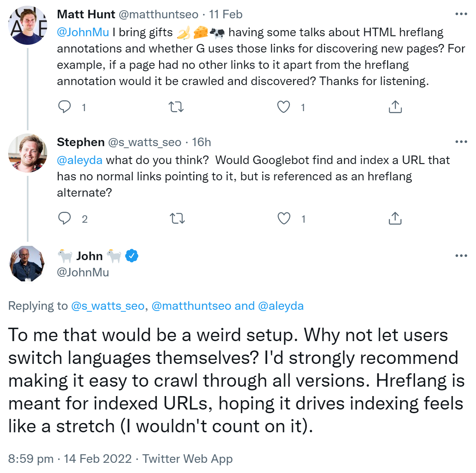Image resolution: width=476 pixels, height=473 pixels.
Task: Share Stephen's tweet
Action: click(395, 219)
